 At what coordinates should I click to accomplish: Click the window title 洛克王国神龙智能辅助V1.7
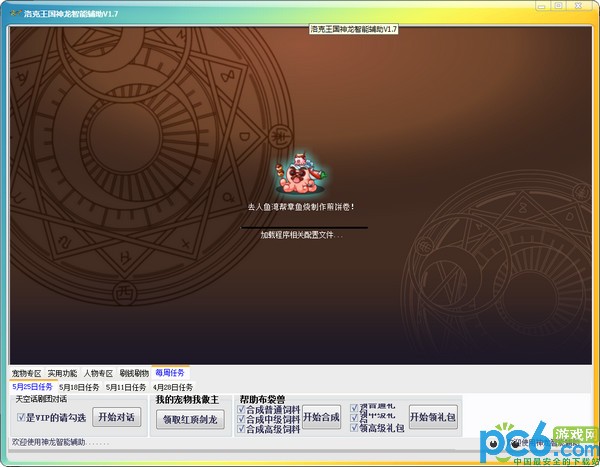(71, 14)
